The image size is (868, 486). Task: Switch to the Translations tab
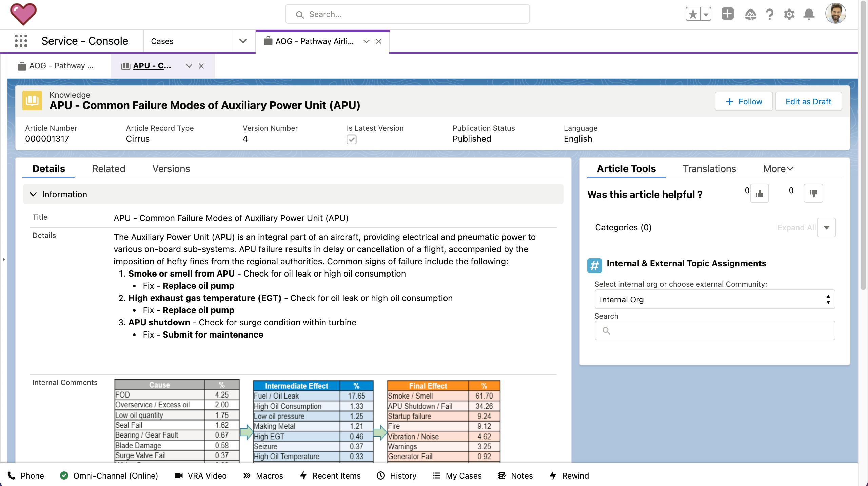click(709, 169)
